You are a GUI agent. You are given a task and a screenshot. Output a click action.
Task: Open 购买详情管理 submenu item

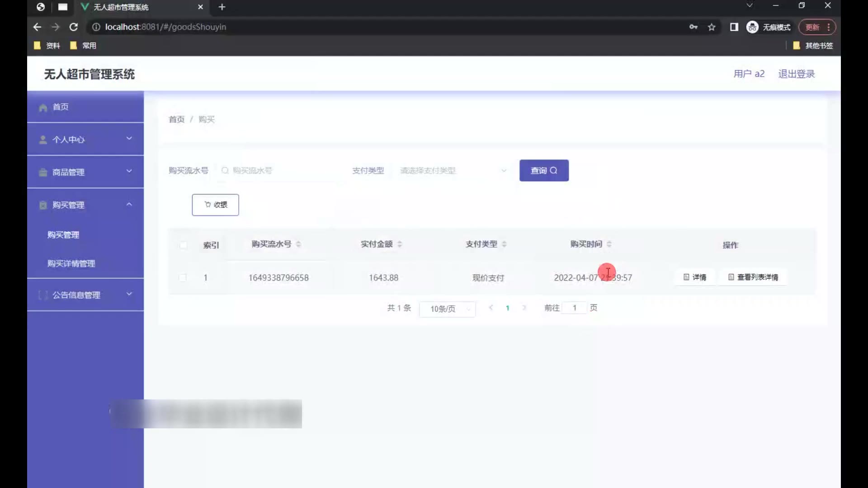click(71, 263)
